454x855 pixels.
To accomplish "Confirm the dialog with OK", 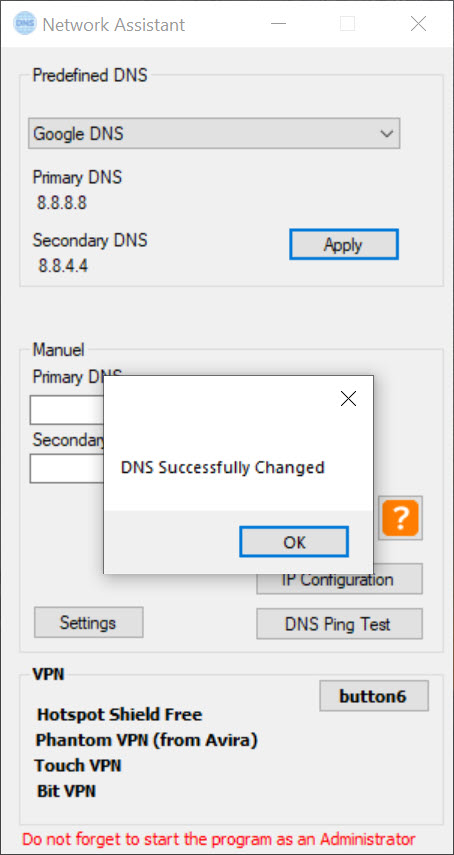I will click(x=294, y=541).
